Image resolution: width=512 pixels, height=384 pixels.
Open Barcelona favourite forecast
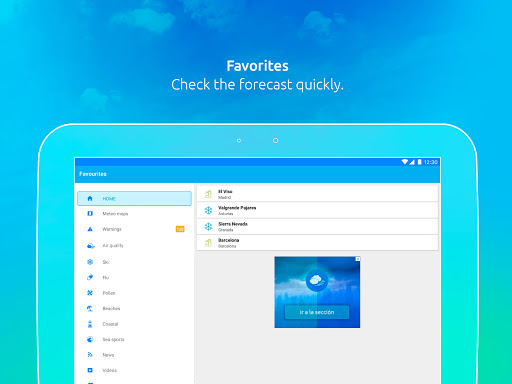click(317, 243)
